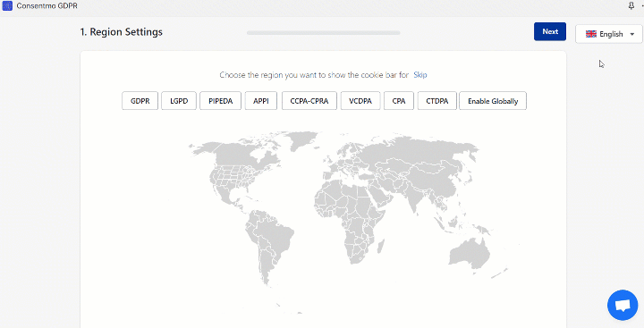This screenshot has width=644, height=328.
Task: Select the CCPA-CPRA region button
Action: 309,101
